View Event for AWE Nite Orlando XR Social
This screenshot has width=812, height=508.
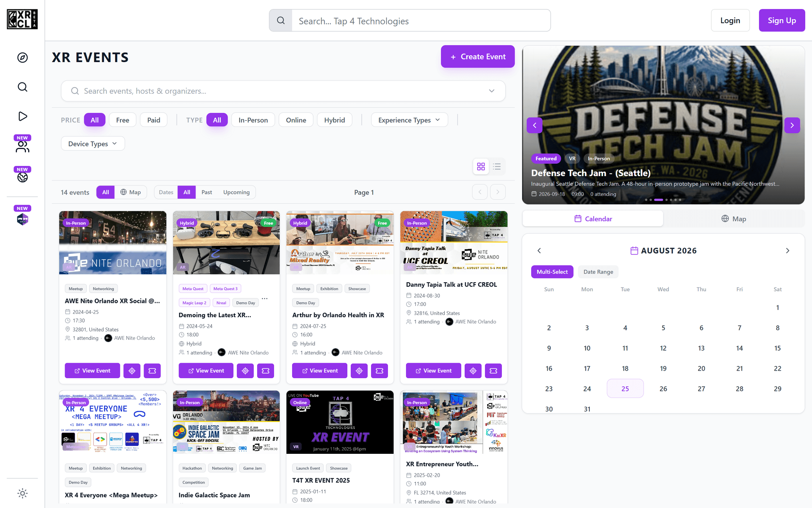click(92, 371)
